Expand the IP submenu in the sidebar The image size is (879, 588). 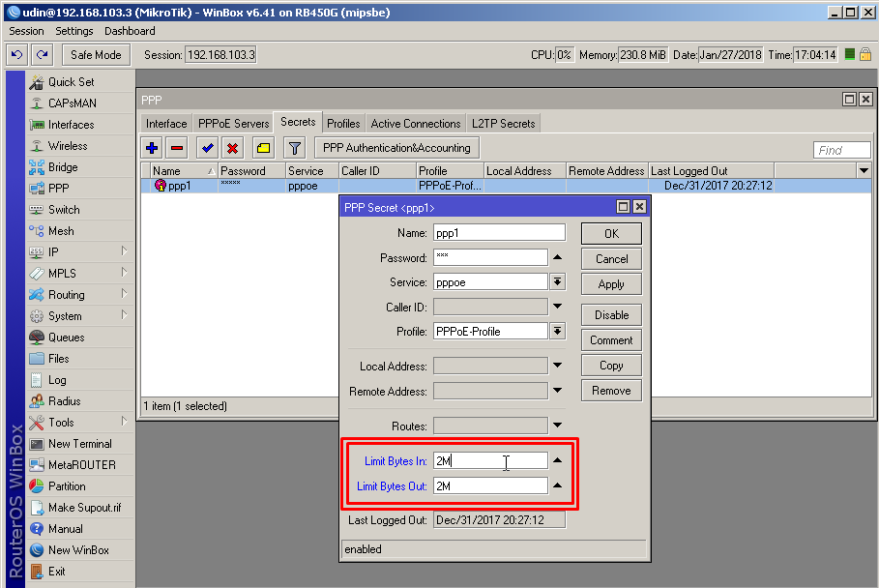(125, 251)
